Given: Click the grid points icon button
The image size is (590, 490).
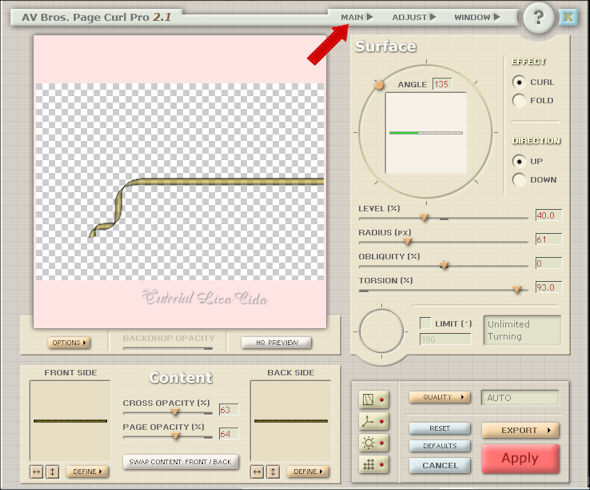Looking at the screenshot, I should click(x=373, y=465).
